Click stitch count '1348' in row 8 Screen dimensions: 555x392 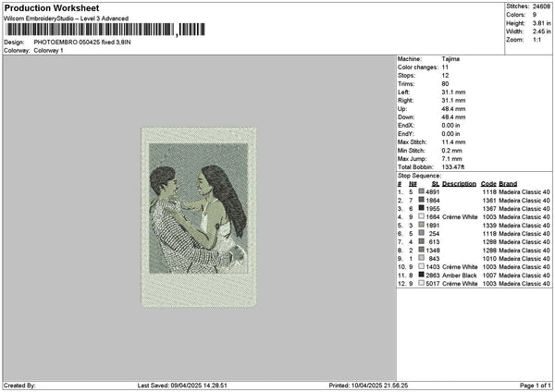tap(433, 251)
